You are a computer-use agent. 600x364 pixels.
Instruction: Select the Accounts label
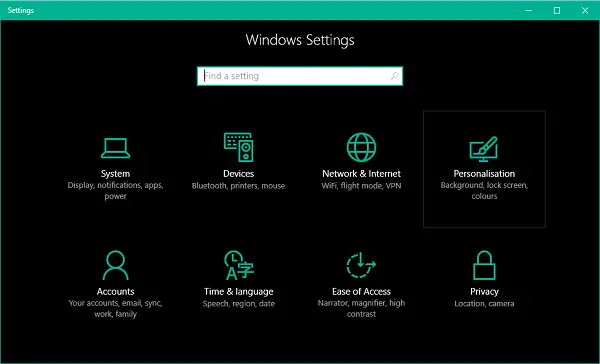[115, 292]
